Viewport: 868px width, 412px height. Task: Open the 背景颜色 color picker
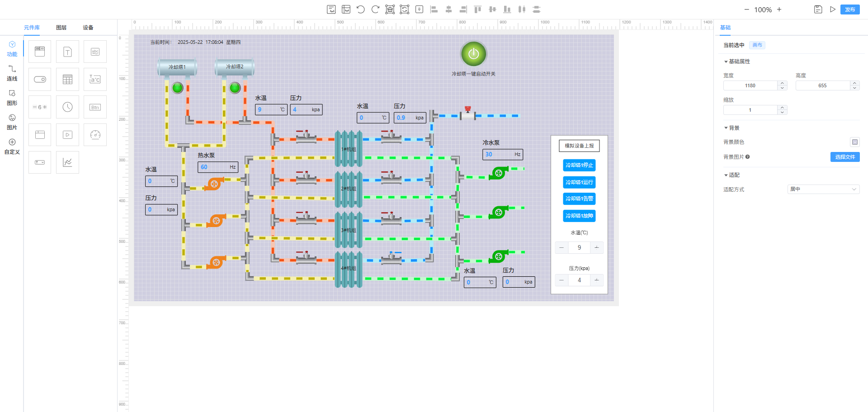click(x=854, y=142)
